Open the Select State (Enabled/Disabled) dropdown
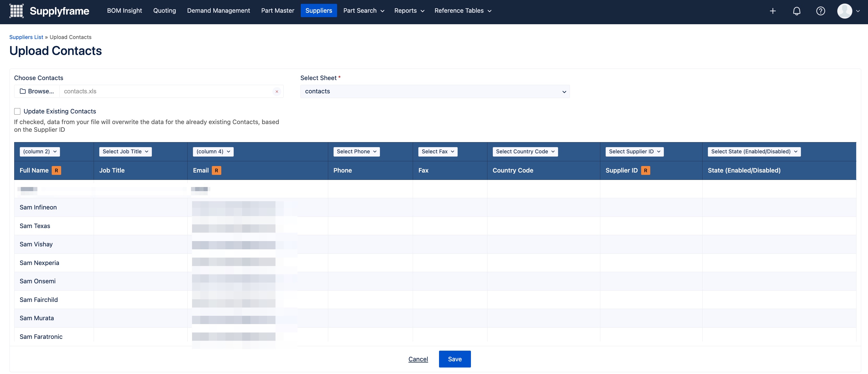The image size is (868, 374). pyautogui.click(x=754, y=152)
